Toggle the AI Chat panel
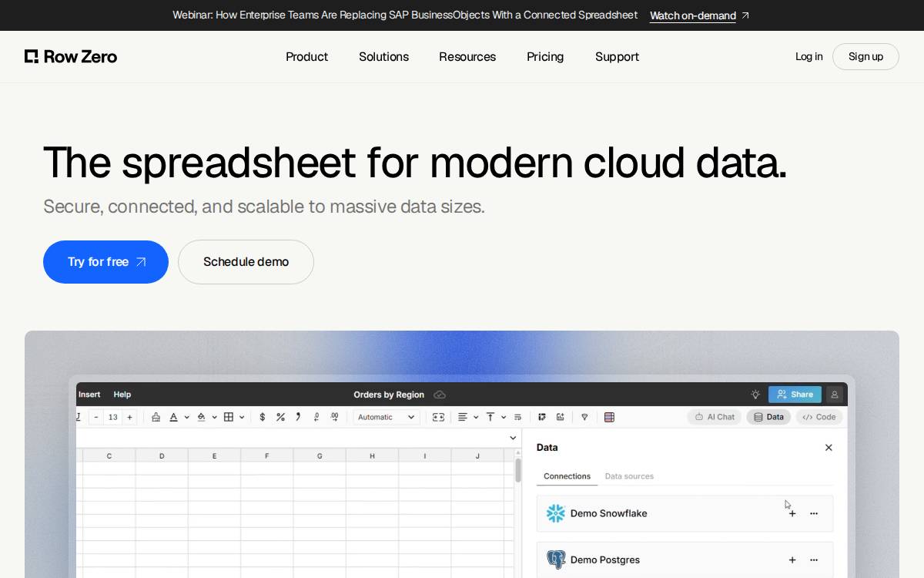 (715, 417)
